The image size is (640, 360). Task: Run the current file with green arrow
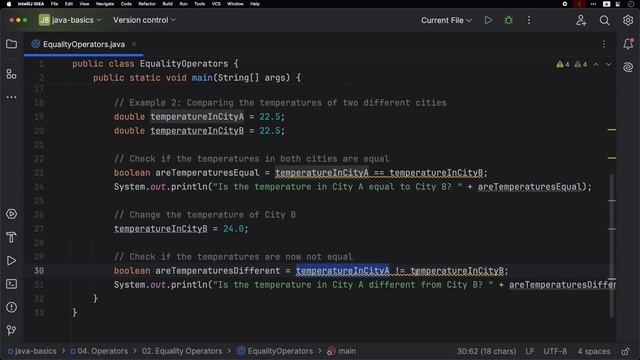tap(488, 20)
